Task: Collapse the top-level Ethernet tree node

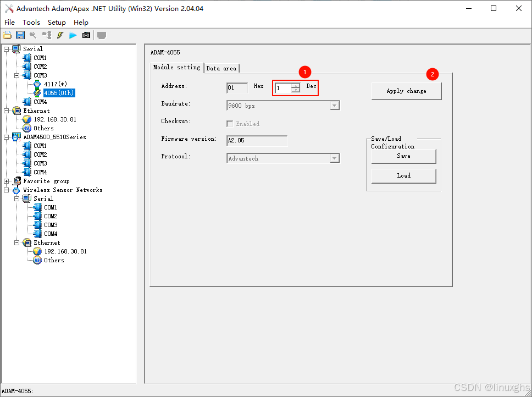Action: 7,111
